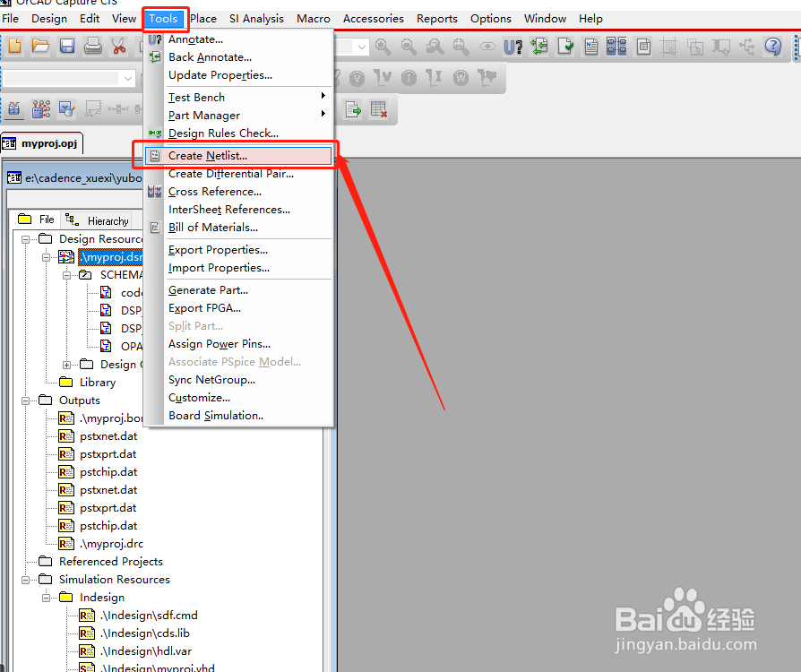Open the Place menu
Image resolution: width=801 pixels, height=672 pixels.
pos(203,19)
